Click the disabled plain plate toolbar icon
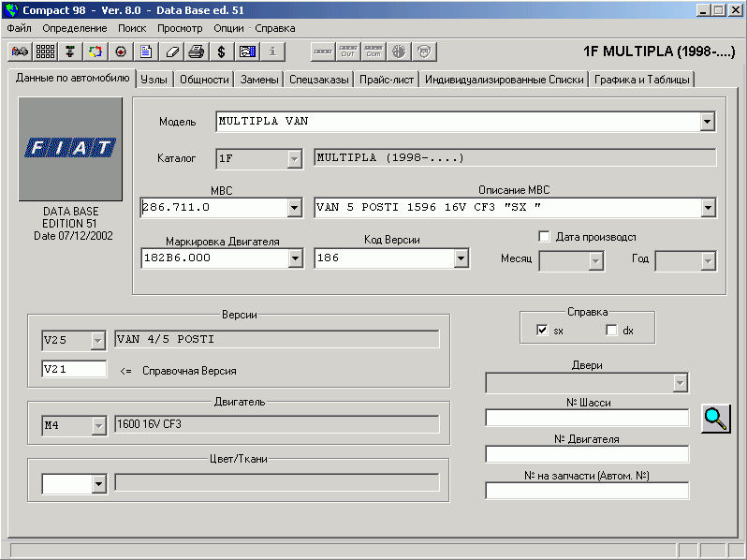Image resolution: width=747 pixels, height=560 pixels. click(x=323, y=52)
